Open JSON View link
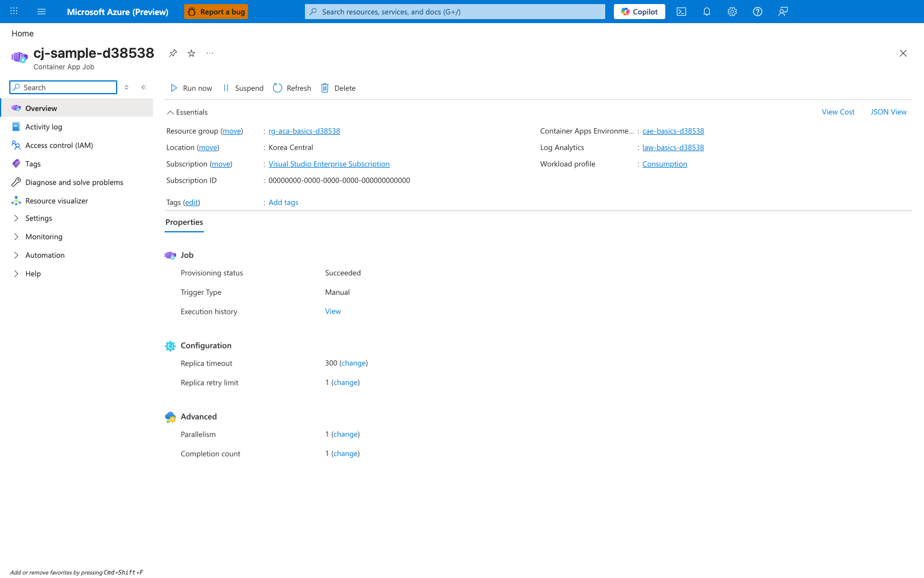Image resolution: width=924 pixels, height=578 pixels. [888, 112]
